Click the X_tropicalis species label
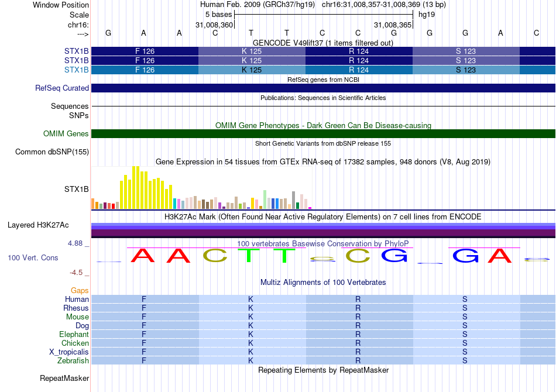 click(x=69, y=352)
